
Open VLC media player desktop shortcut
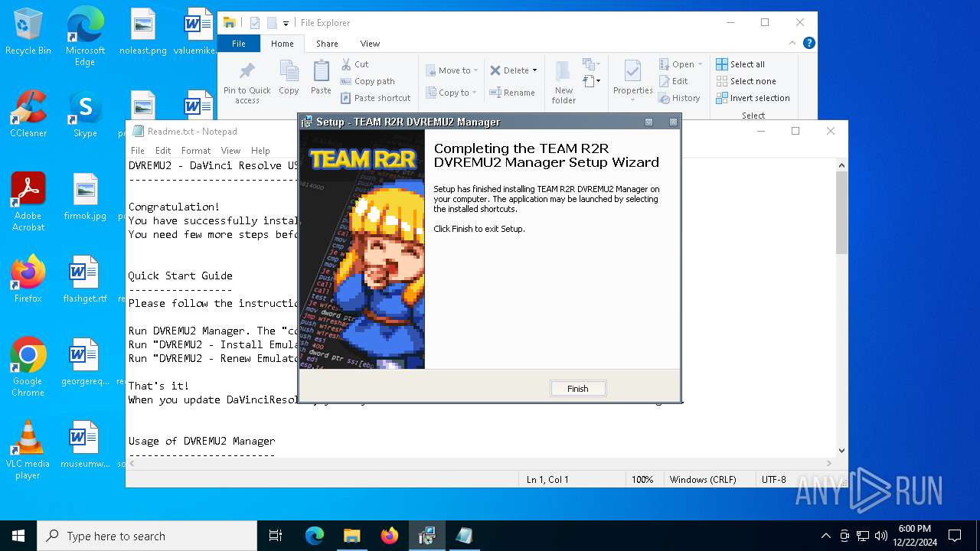28,450
